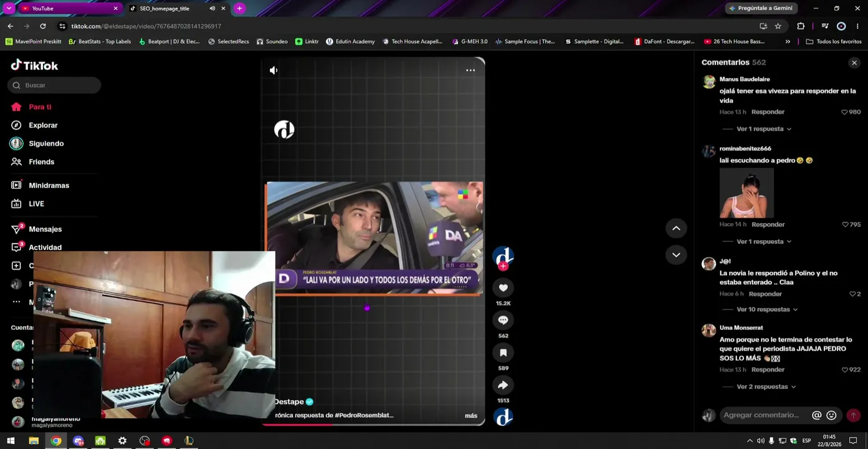
Task: Open video more options (three dots)
Action: pos(470,70)
